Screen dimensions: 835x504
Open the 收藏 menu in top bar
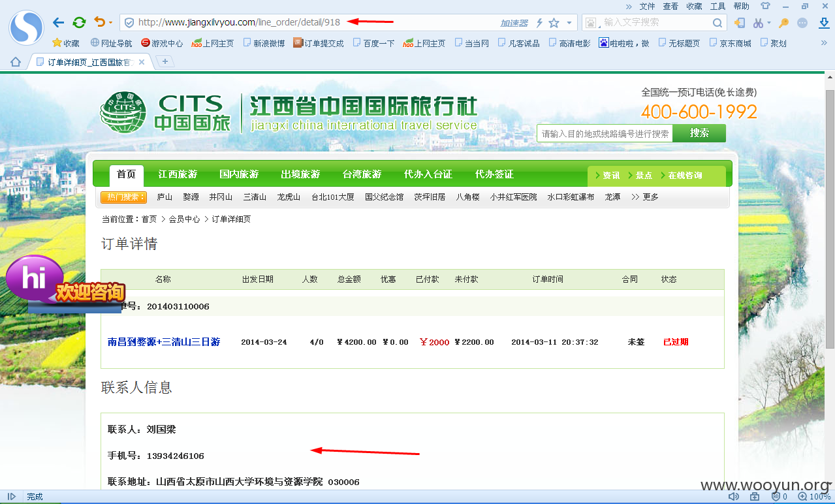pyautogui.click(x=694, y=6)
